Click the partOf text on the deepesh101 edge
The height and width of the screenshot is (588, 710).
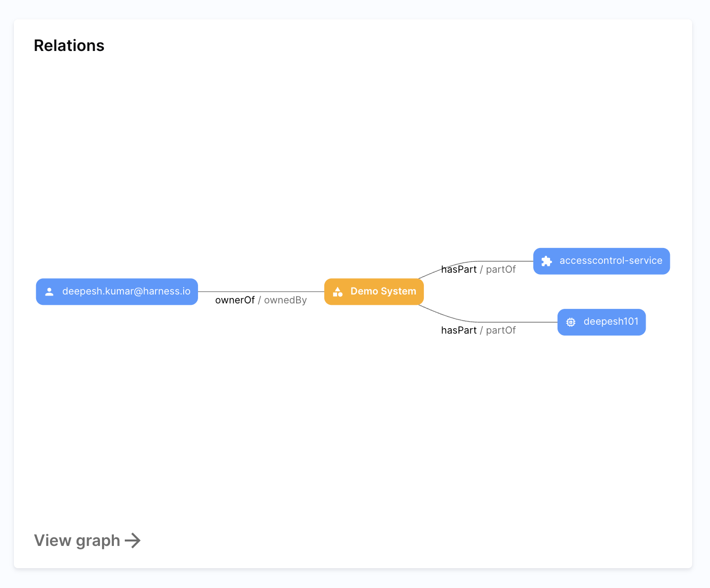[x=501, y=330]
